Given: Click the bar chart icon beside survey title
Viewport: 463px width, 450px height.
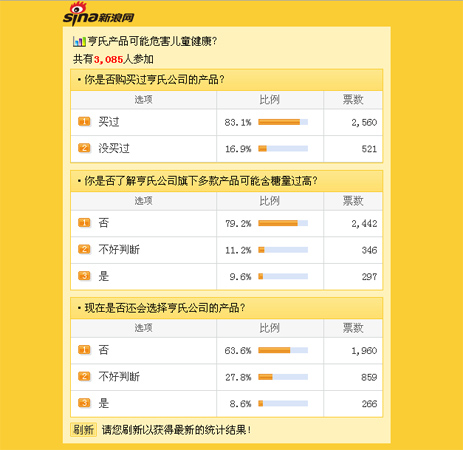Looking at the screenshot, I should [x=79, y=41].
